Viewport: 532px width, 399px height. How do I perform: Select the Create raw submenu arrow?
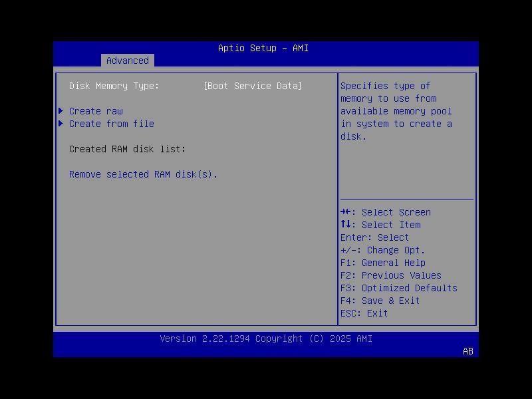[x=61, y=111]
